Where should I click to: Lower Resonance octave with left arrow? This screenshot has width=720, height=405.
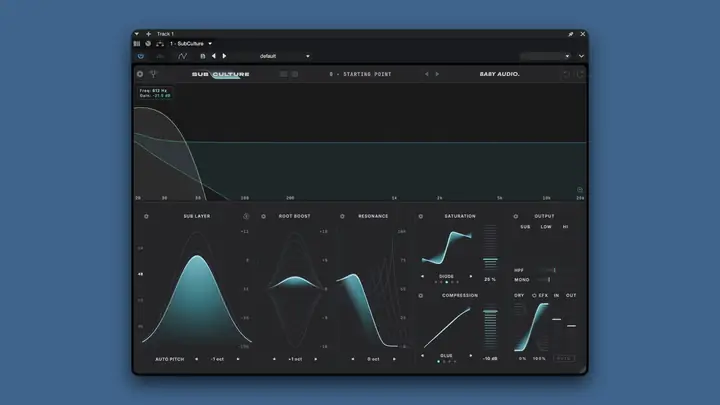click(353, 359)
